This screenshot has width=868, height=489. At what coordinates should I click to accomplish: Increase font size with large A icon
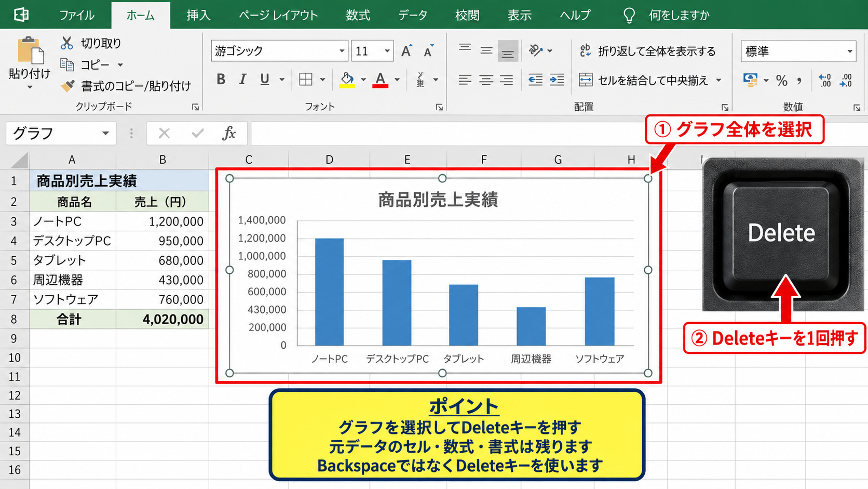click(406, 51)
